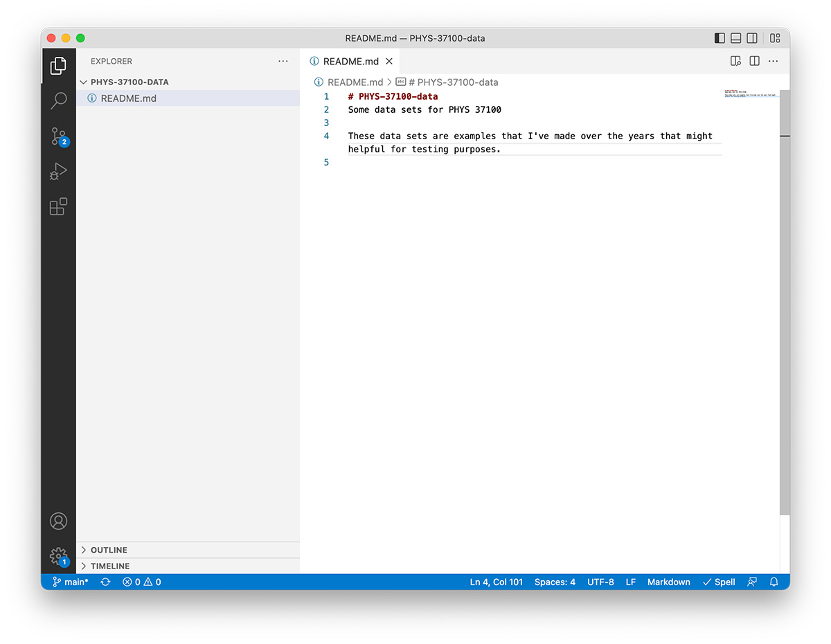
Task: Open Explorer views and more actions menu
Action: coord(283,61)
